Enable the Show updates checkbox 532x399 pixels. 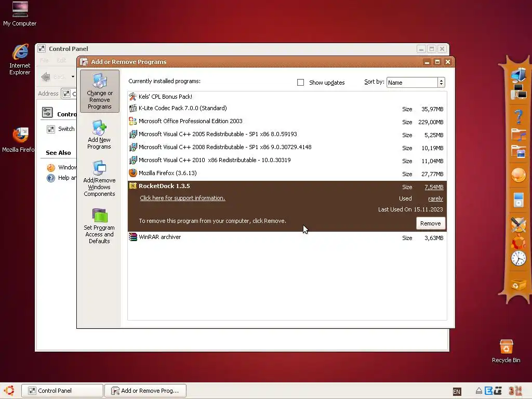coord(300,83)
